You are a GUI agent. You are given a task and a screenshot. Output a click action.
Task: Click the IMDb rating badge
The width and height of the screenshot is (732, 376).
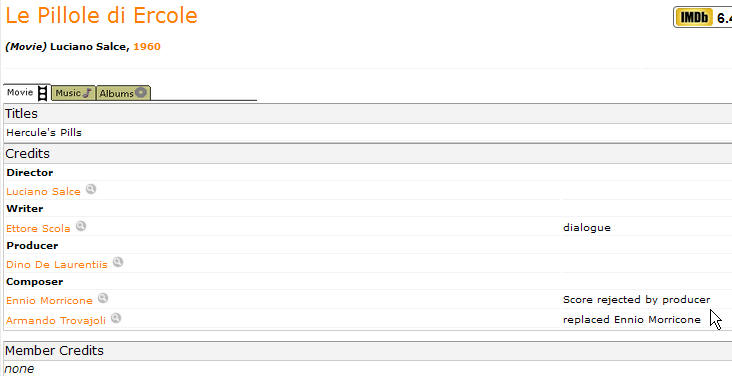[702, 18]
